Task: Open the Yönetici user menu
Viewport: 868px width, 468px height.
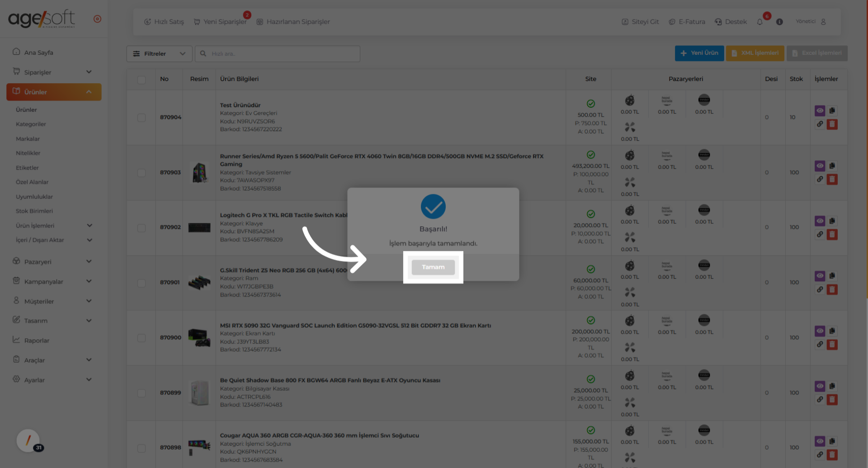Action: pyautogui.click(x=811, y=22)
